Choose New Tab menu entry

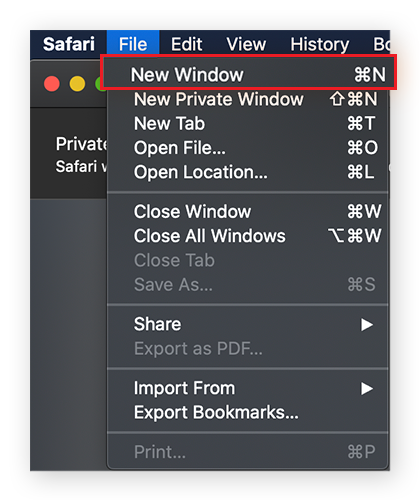pos(248,123)
